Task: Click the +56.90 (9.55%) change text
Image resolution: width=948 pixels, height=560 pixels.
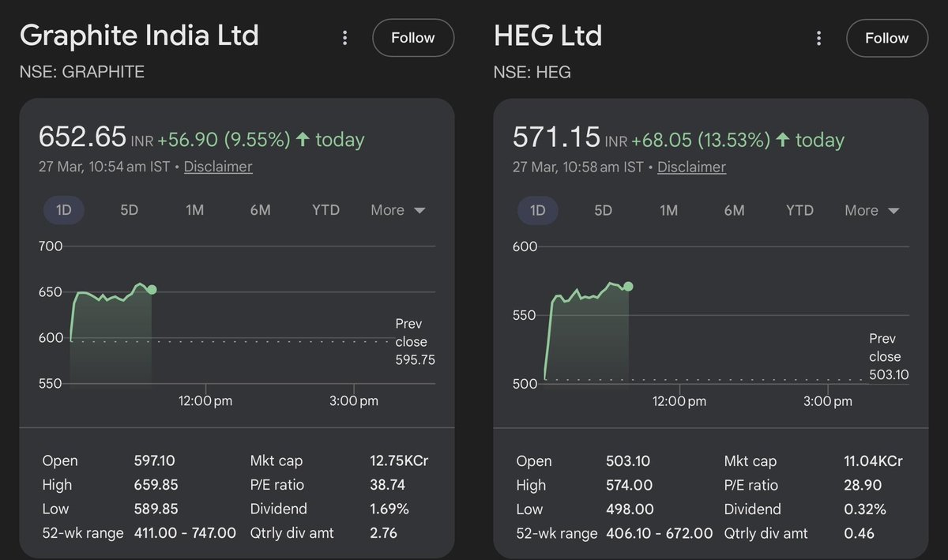Action: tap(224, 140)
